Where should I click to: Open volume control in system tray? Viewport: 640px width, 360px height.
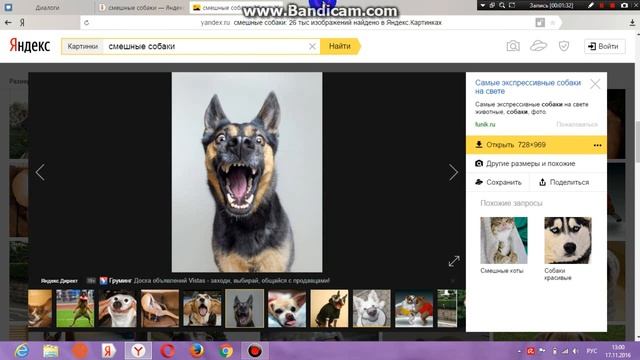(575, 351)
